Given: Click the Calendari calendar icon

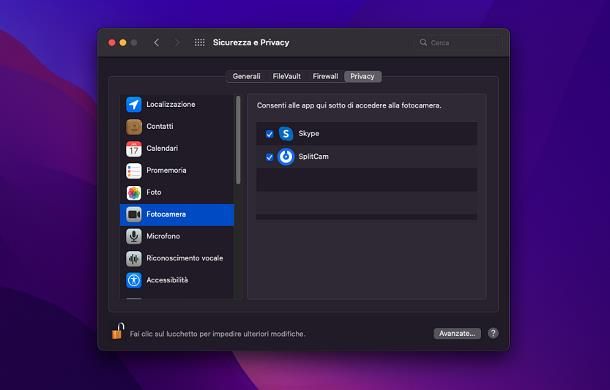Looking at the screenshot, I should [x=134, y=148].
